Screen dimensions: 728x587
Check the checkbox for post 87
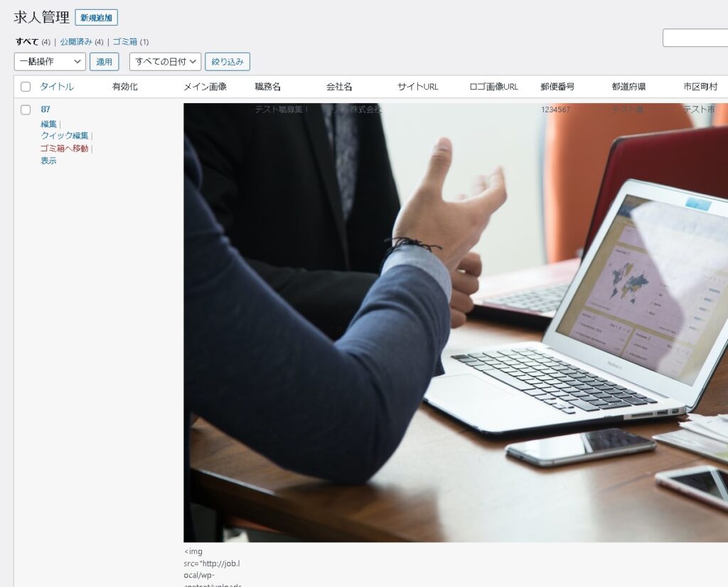(26, 109)
